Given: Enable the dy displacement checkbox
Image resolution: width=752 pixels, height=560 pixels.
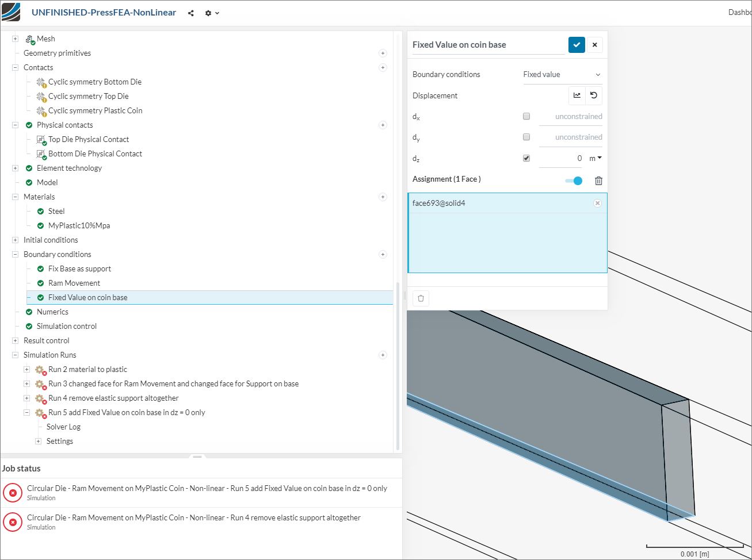Looking at the screenshot, I should coord(526,137).
